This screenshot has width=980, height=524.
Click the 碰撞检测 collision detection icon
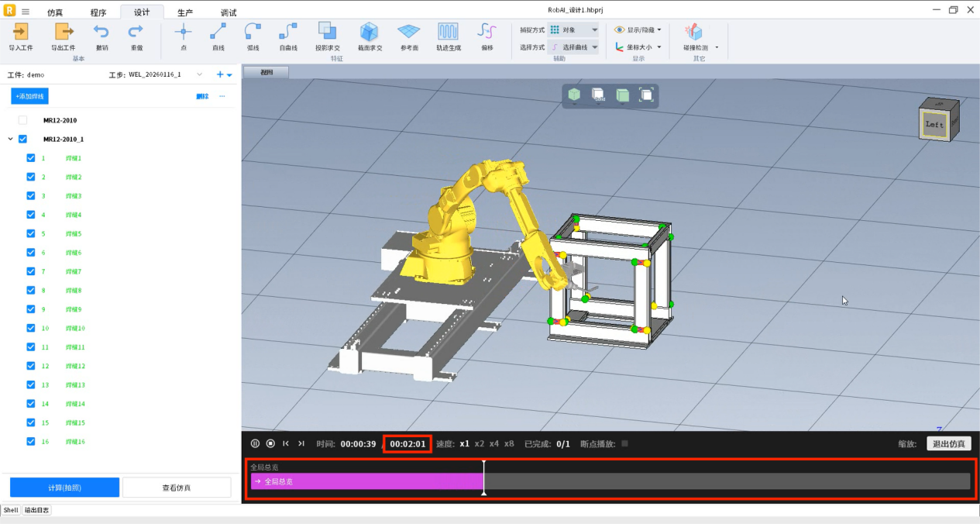[x=694, y=32]
